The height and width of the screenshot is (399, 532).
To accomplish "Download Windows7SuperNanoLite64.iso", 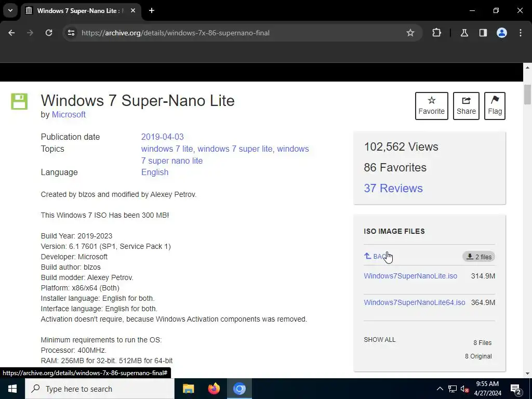I will click(x=415, y=302).
